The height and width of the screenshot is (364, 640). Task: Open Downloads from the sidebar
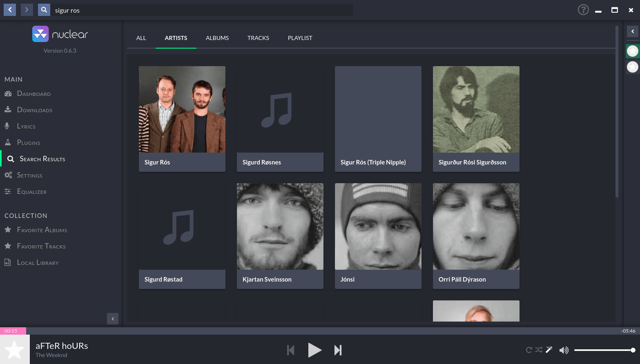pos(35,110)
